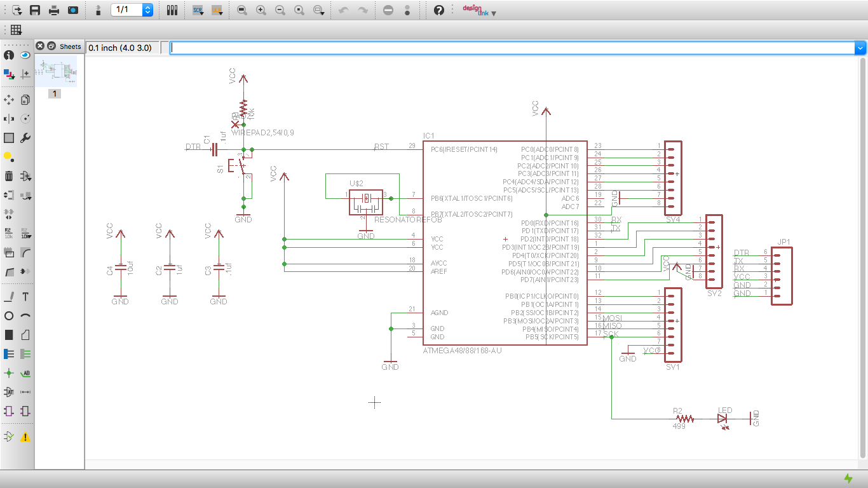Open the ULP run dropdown button
This screenshot has width=868, height=488.
tap(217, 10)
